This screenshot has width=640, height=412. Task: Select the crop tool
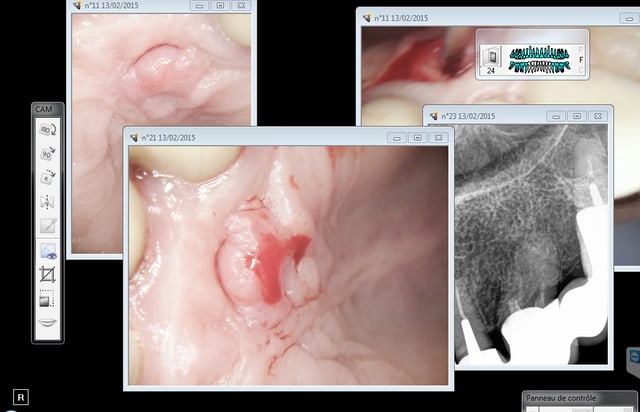pos(48,274)
